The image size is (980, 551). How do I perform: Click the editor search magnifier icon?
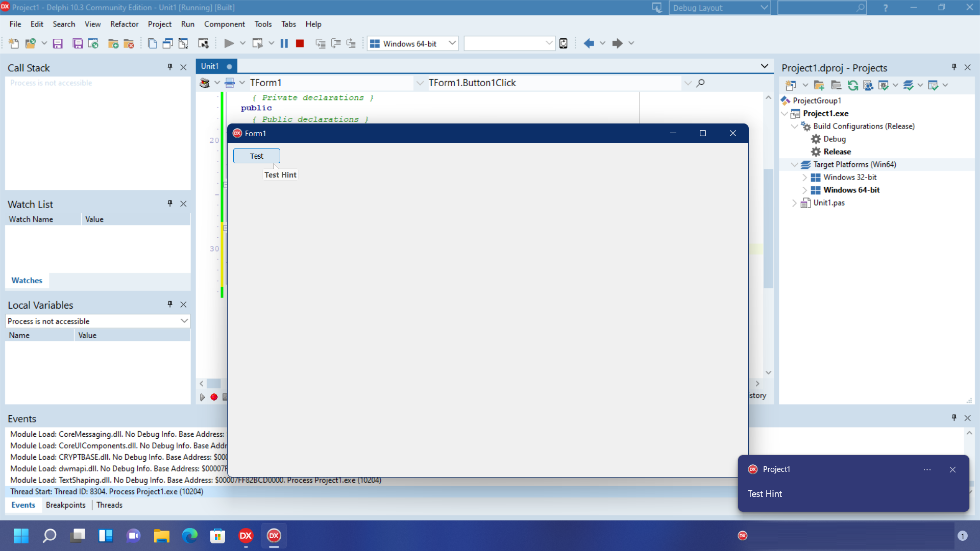[x=700, y=83]
